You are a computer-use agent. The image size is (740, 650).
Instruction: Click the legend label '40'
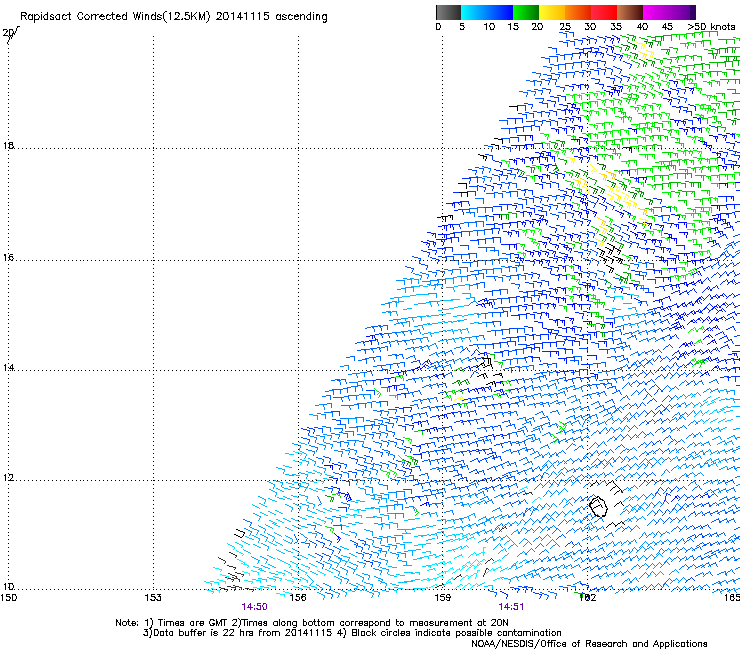point(643,27)
